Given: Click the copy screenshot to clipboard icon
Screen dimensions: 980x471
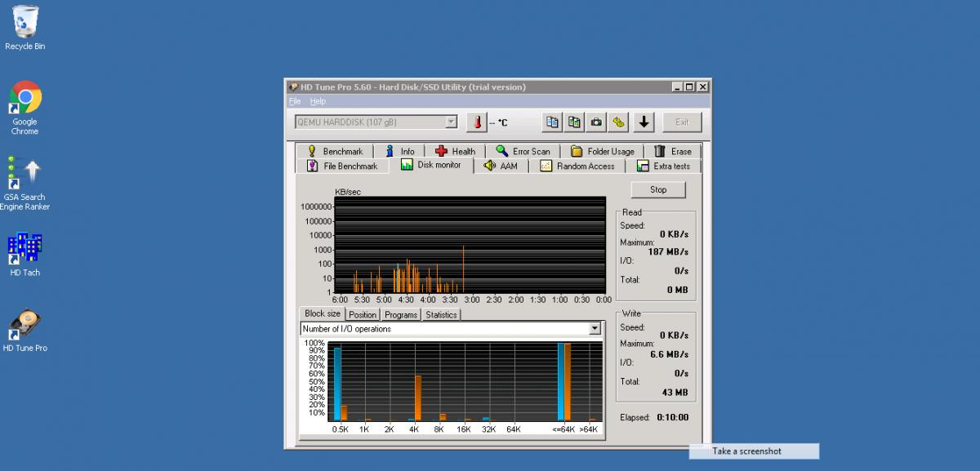Looking at the screenshot, I should (575, 122).
